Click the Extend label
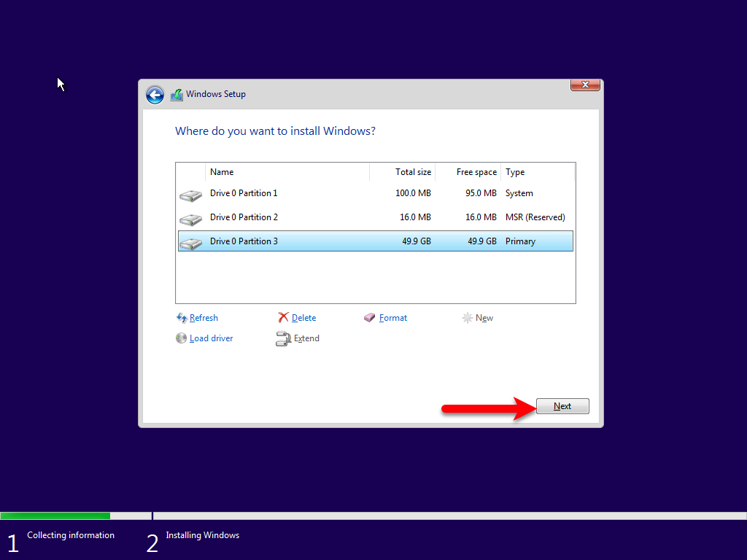The width and height of the screenshot is (747, 560). click(x=306, y=338)
